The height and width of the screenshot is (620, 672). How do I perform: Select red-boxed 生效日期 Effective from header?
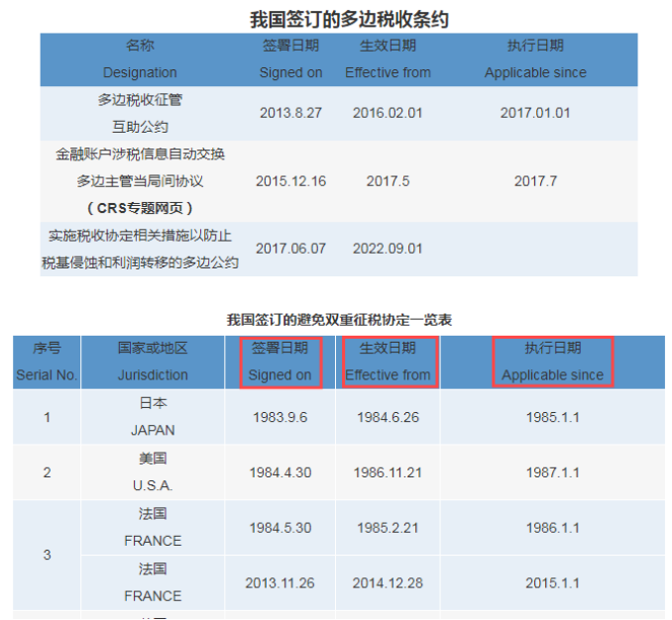click(388, 362)
